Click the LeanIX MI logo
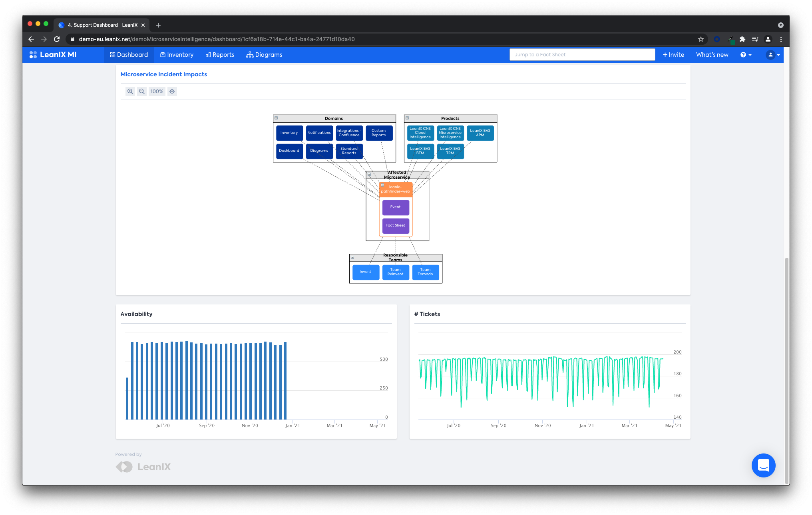Screen dimensions: 812x515 pos(53,55)
